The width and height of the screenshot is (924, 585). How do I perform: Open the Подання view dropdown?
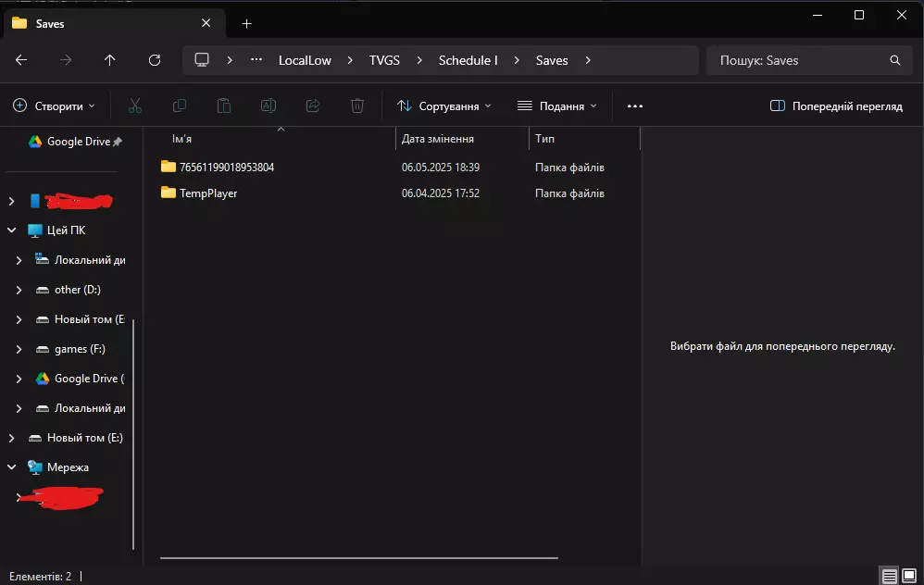(557, 106)
